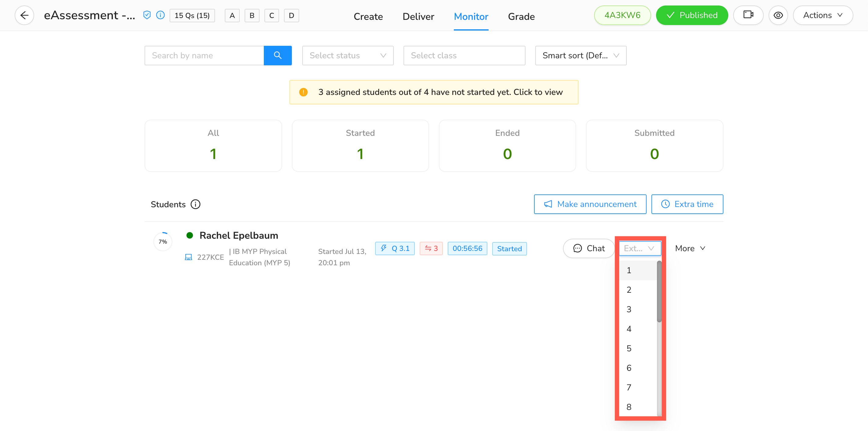Click Make announcement button
868x431 pixels.
click(x=590, y=204)
